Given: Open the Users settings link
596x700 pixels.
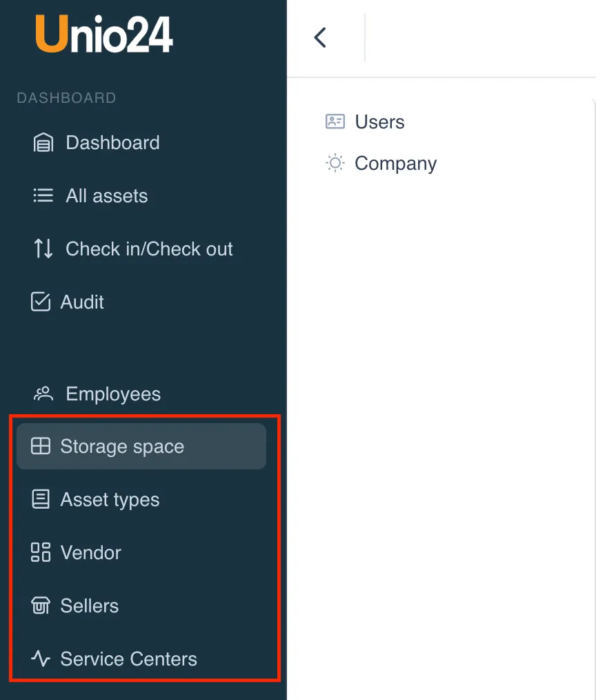Looking at the screenshot, I should (x=379, y=122).
